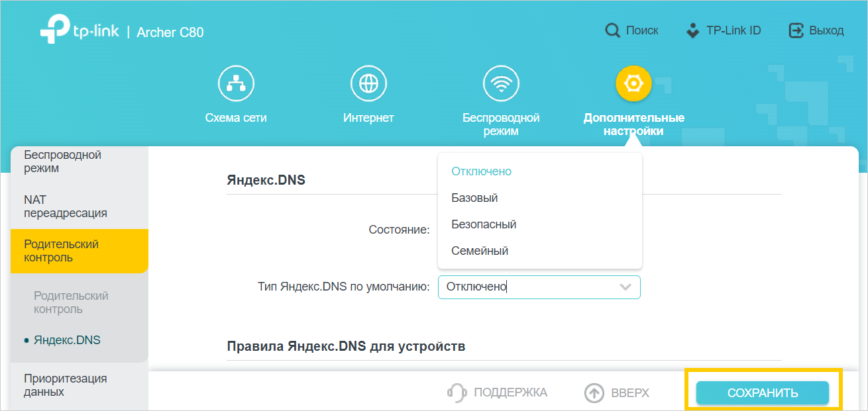Select the Яндекс.DNS submenu item
Image resolution: width=868 pixels, height=411 pixels.
coord(67,340)
